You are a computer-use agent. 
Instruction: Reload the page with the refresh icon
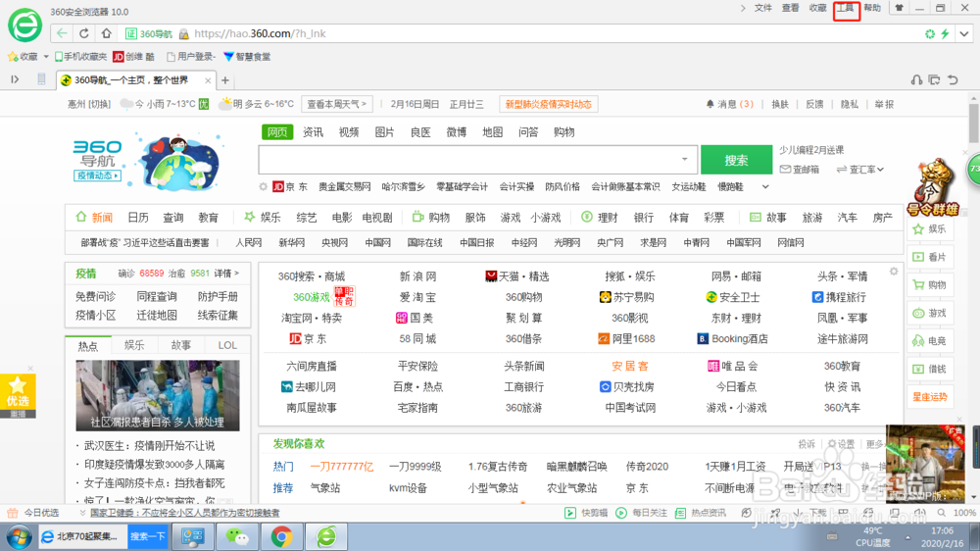[x=83, y=33]
